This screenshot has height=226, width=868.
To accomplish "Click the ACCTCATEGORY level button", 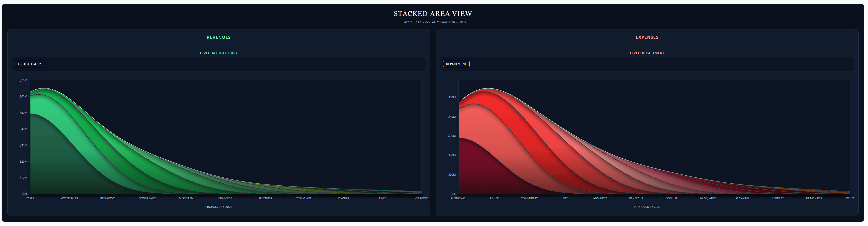I will click(x=29, y=64).
